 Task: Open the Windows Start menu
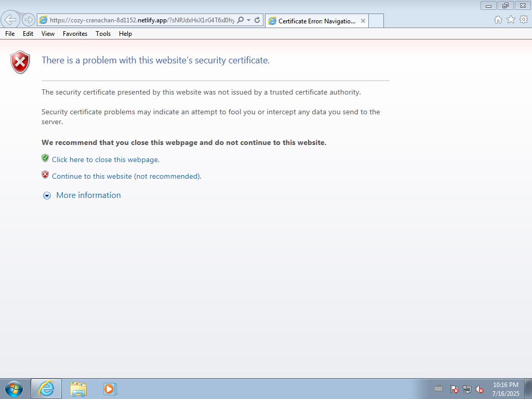coord(14,389)
